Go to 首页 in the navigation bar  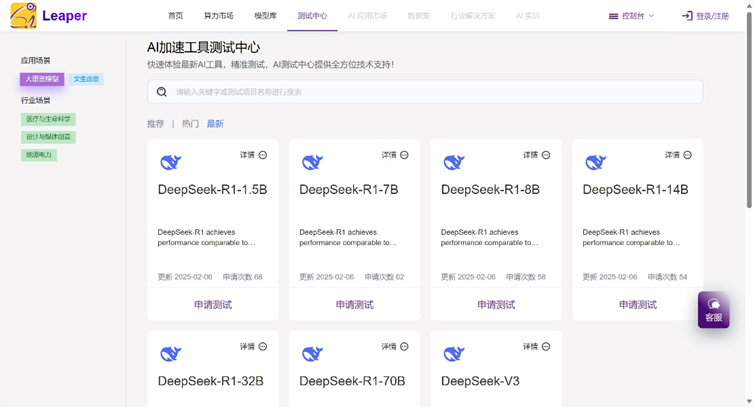[175, 16]
